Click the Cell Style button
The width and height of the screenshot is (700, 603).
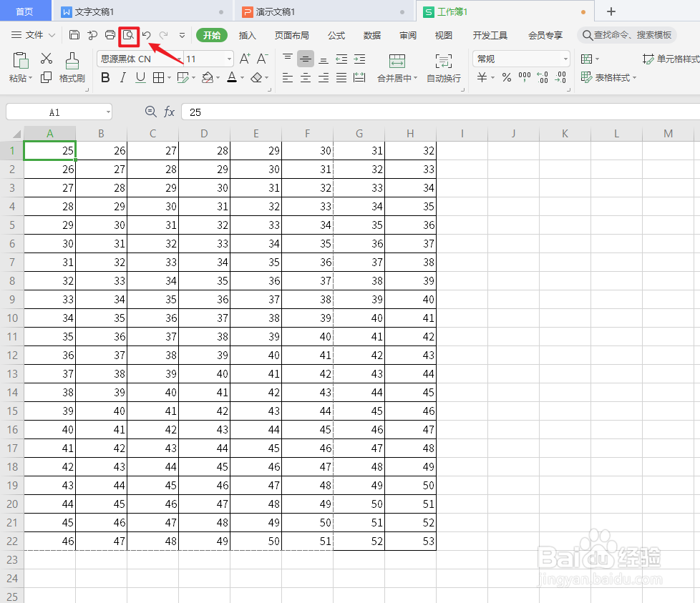click(671, 59)
